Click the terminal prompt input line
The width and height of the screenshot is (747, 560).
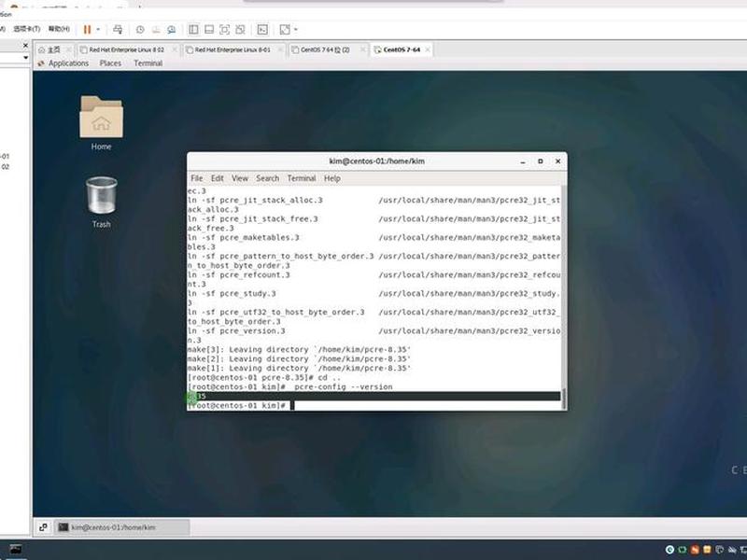click(374, 405)
